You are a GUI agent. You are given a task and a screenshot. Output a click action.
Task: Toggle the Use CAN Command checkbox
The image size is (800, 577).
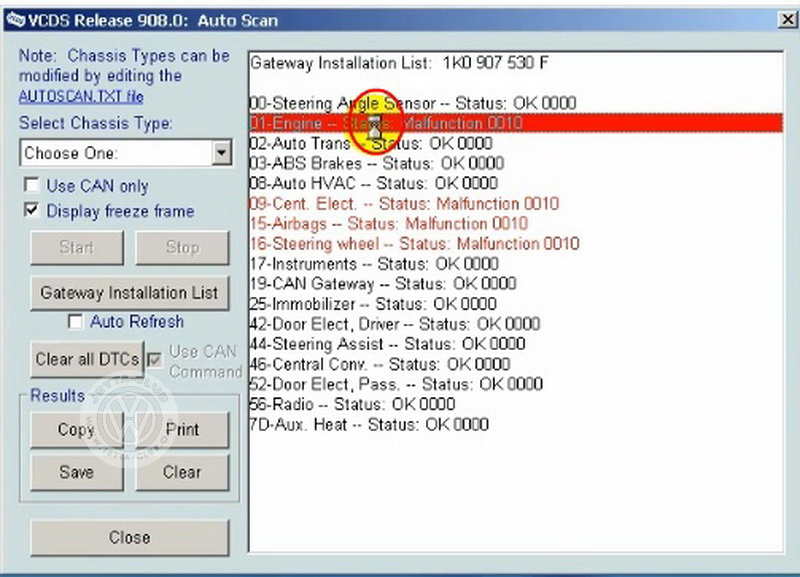click(x=155, y=360)
